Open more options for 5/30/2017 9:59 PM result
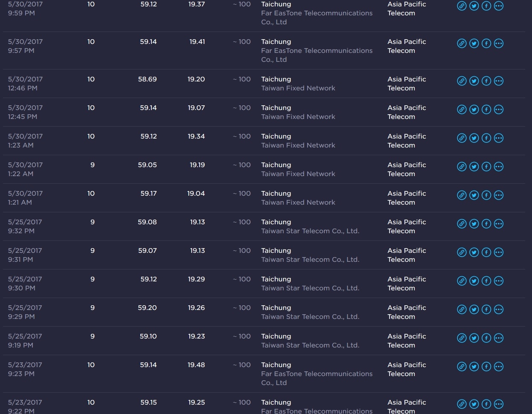This screenshot has width=532, height=414. [x=499, y=6]
